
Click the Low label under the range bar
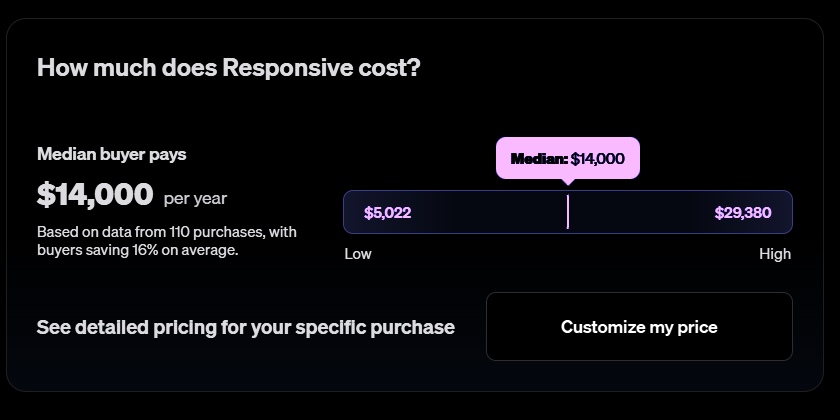point(358,254)
